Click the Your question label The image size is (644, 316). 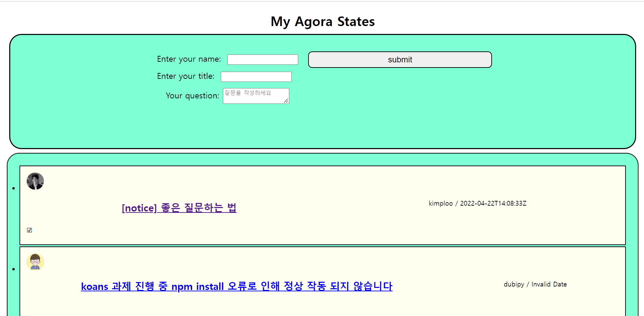point(192,96)
